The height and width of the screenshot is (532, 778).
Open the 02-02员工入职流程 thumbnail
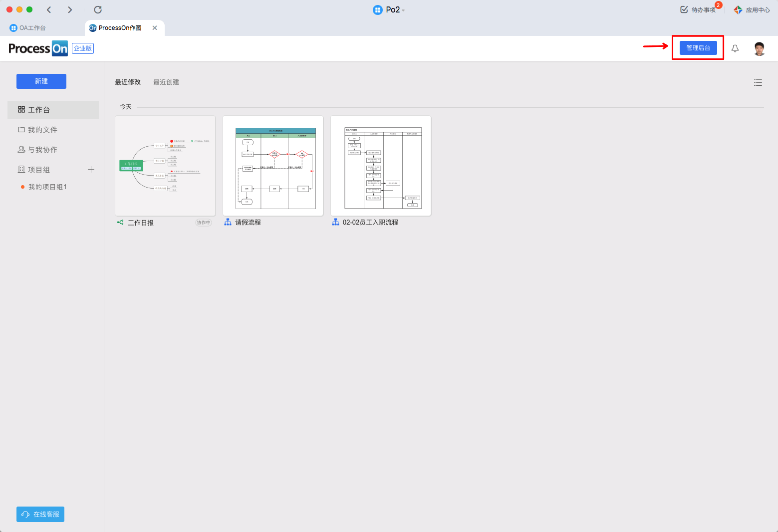coord(381,166)
